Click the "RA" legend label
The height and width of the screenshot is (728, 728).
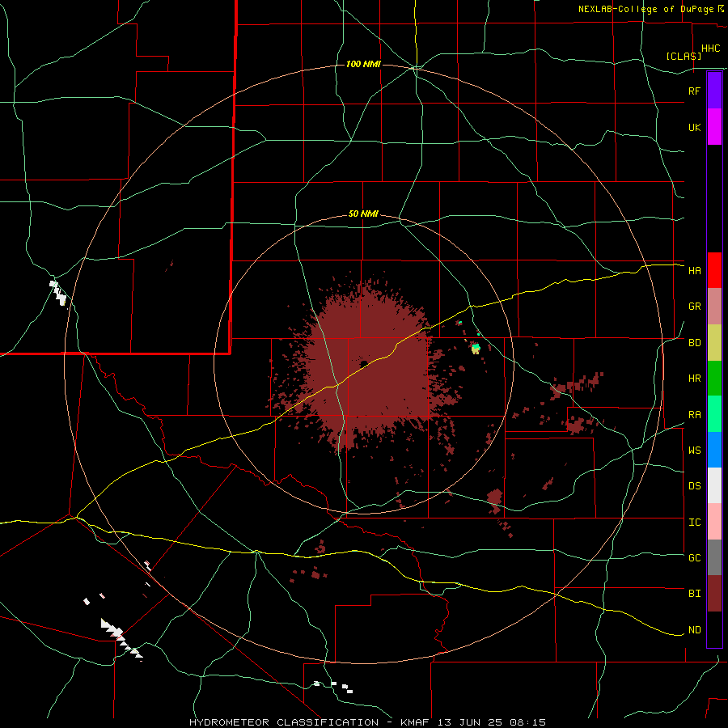click(695, 415)
